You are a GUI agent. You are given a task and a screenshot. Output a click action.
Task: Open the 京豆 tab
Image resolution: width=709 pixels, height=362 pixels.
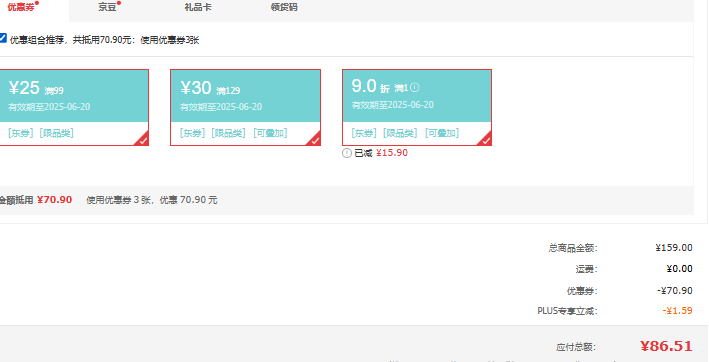tap(108, 7)
